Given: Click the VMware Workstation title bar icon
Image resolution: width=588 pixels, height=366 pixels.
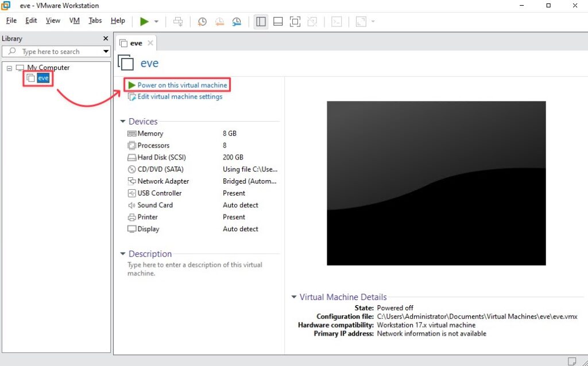Looking at the screenshot, I should pos(6,6).
